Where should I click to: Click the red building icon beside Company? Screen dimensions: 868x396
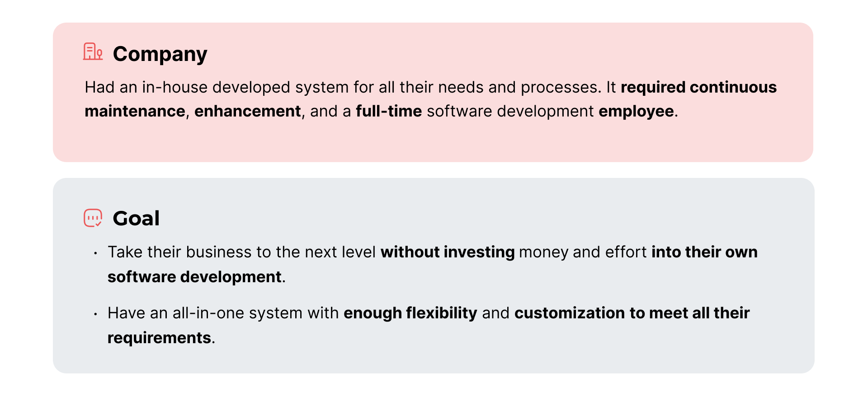coord(93,51)
